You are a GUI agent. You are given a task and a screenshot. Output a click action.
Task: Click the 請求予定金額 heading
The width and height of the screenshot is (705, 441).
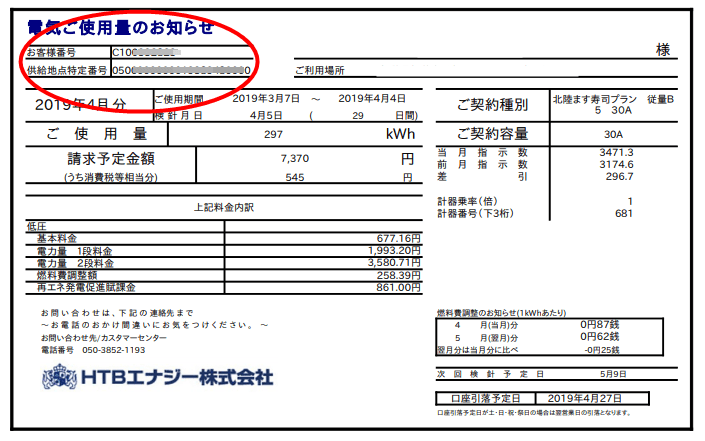pyautogui.click(x=111, y=158)
